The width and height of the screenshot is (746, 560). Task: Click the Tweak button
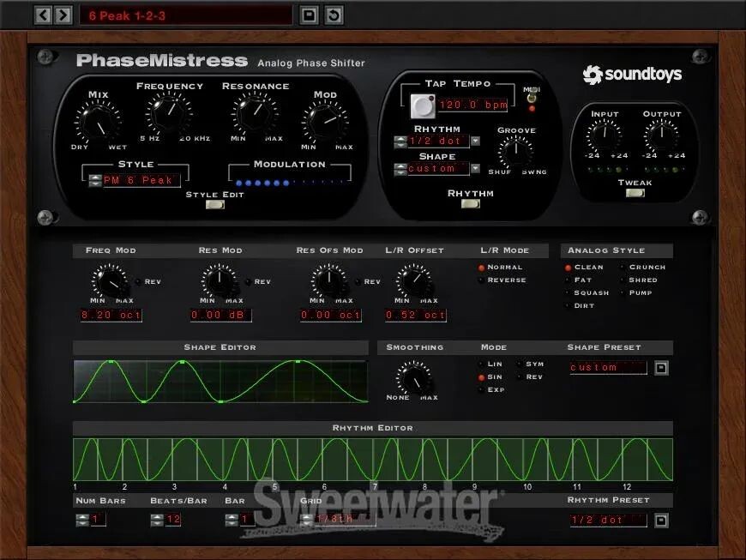[635, 193]
